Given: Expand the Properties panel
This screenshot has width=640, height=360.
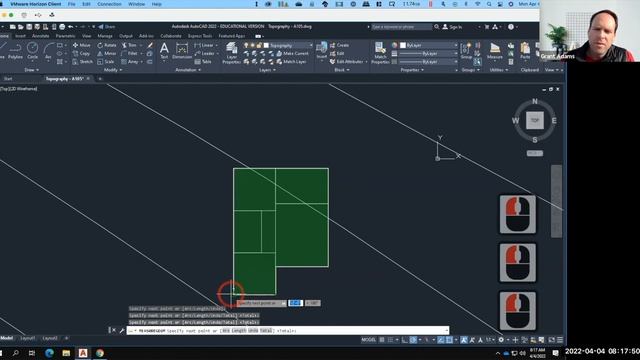Looking at the screenshot, I should (x=412, y=70).
